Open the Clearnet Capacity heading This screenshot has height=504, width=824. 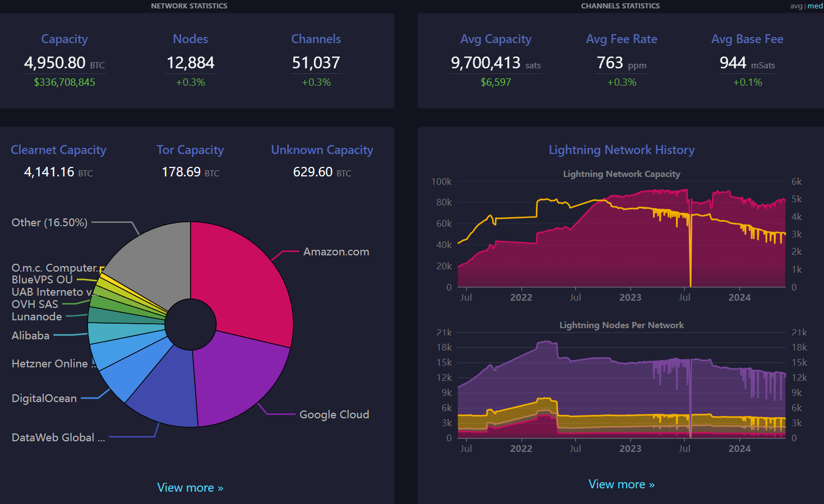(58, 150)
